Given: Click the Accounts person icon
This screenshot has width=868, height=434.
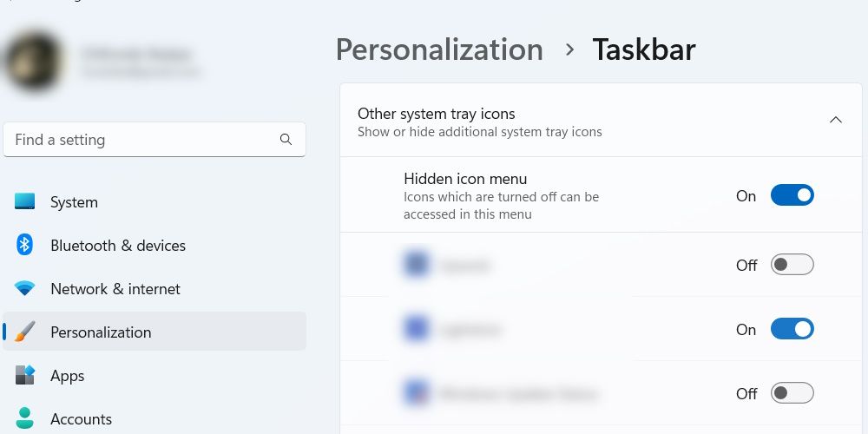Looking at the screenshot, I should pos(24,418).
